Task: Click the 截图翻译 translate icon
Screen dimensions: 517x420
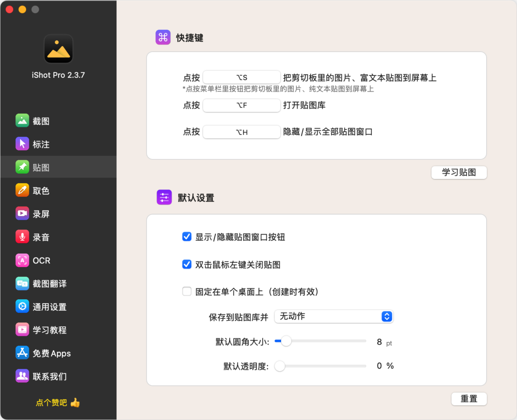Action: 22,283
